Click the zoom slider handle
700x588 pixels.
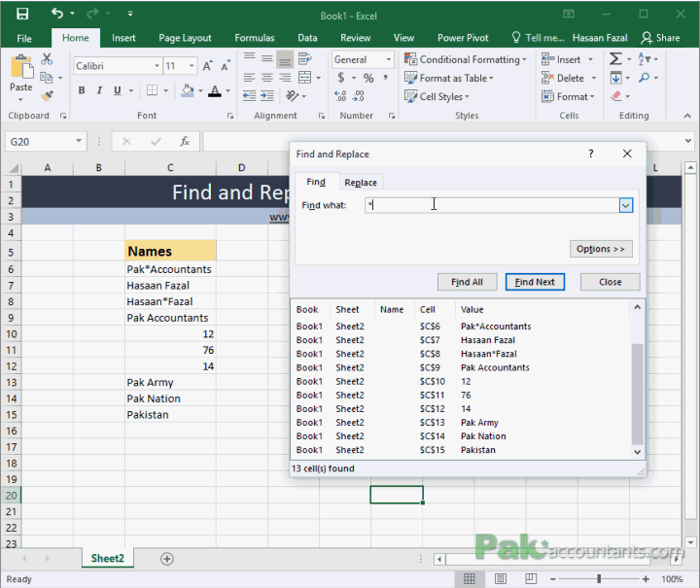click(x=599, y=578)
